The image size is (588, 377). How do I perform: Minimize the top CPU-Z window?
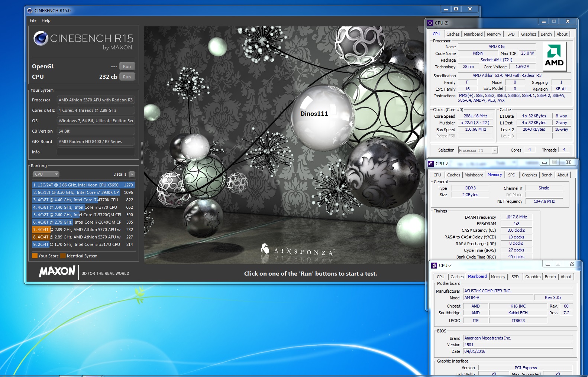543,22
